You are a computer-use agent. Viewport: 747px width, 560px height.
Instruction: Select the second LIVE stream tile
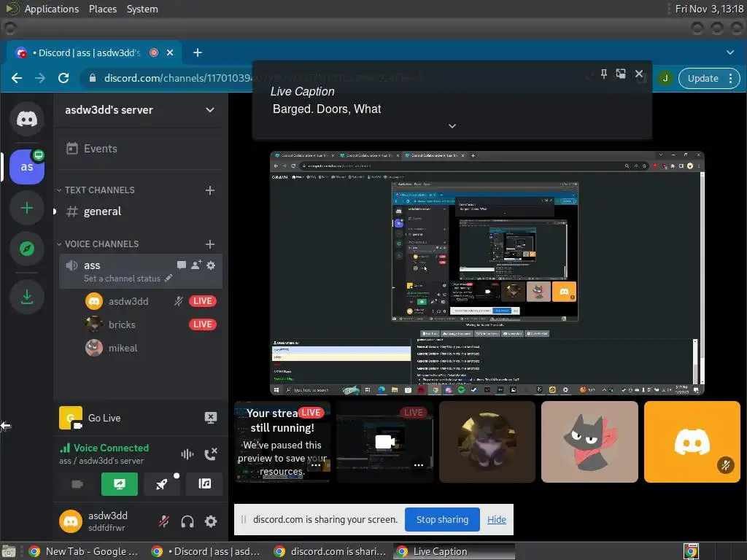pos(384,442)
